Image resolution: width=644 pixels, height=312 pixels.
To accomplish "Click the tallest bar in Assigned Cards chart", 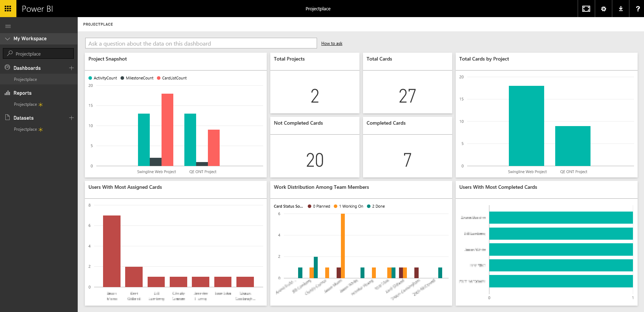I will point(112,251).
